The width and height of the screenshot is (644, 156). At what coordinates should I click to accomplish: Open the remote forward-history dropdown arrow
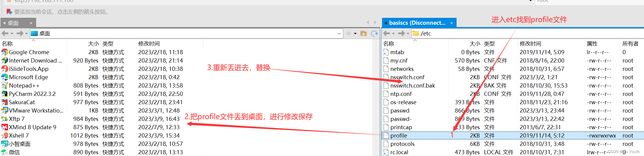[x=408, y=34]
